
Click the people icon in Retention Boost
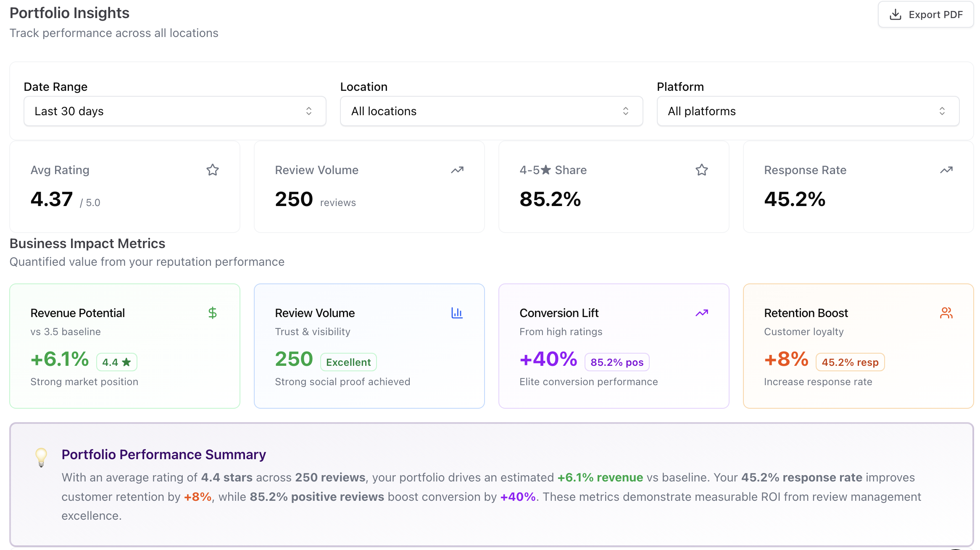pos(946,313)
